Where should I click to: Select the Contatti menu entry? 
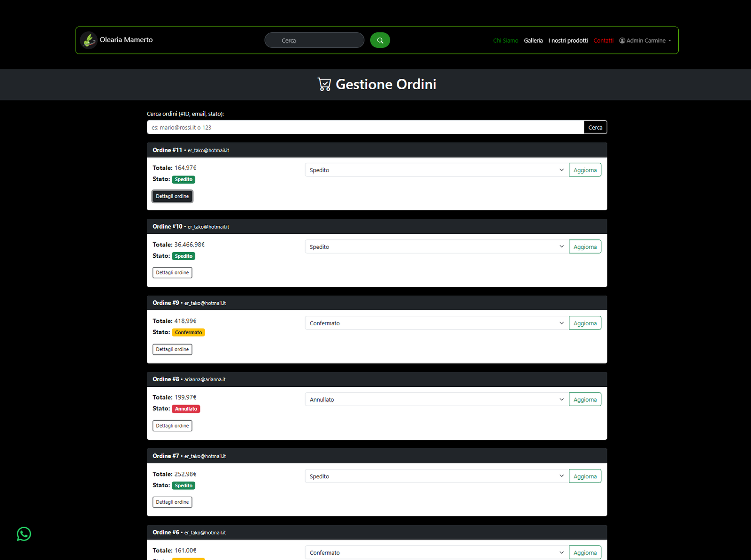pos(604,40)
